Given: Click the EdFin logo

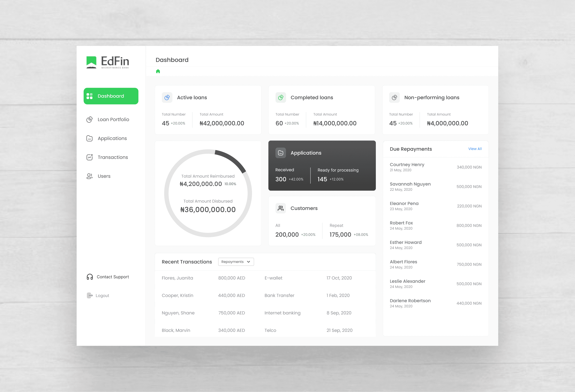Looking at the screenshot, I should click(108, 62).
